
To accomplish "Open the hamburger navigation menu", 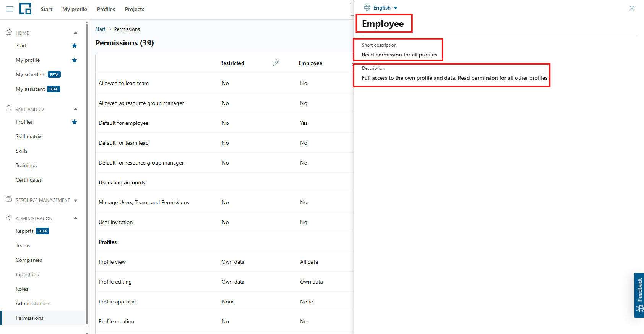I will [x=10, y=9].
